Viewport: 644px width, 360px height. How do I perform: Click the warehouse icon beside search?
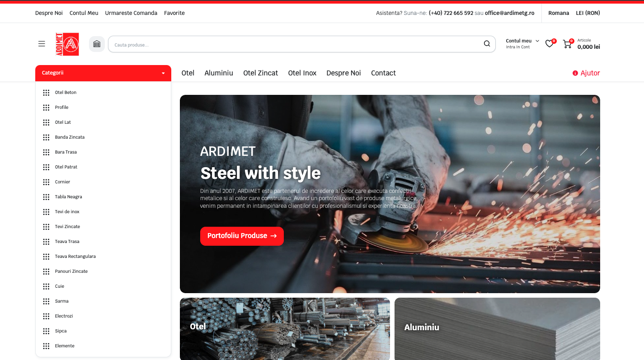[x=97, y=44]
